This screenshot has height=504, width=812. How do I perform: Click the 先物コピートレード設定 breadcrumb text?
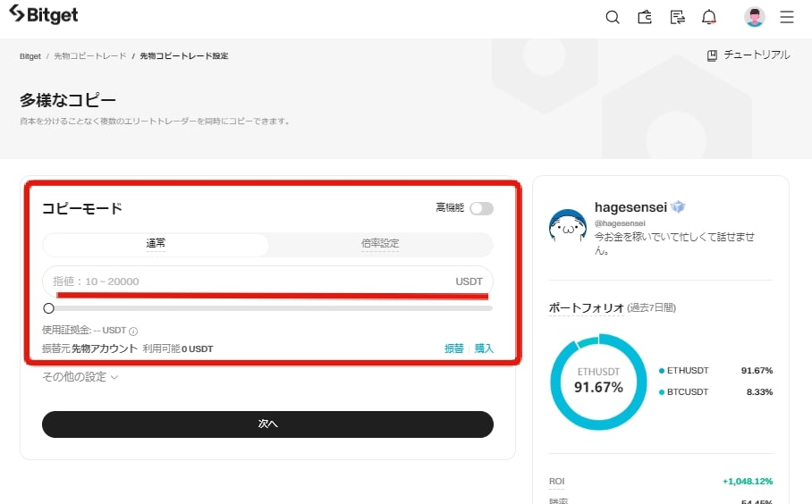tap(184, 56)
